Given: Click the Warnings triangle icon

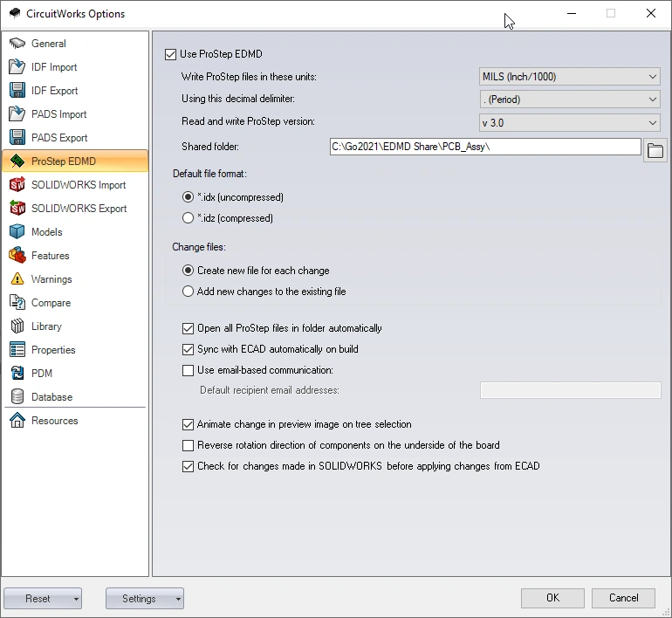Looking at the screenshot, I should tap(17, 279).
